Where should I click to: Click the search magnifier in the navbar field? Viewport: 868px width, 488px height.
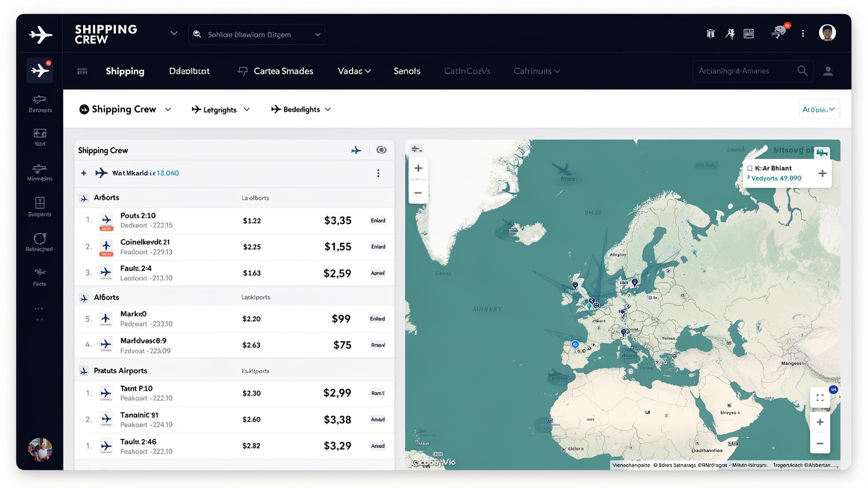(802, 71)
